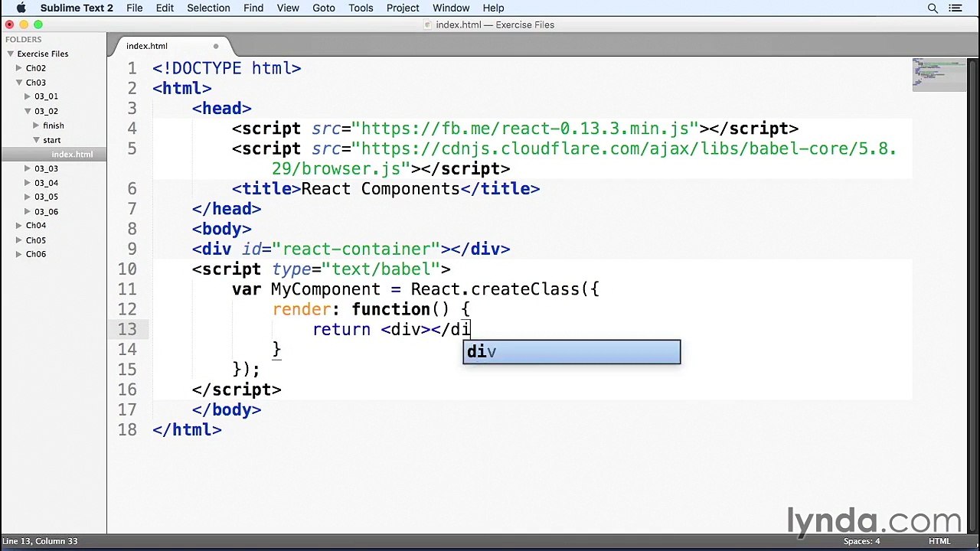Expand the Ch06 folder

click(19, 254)
